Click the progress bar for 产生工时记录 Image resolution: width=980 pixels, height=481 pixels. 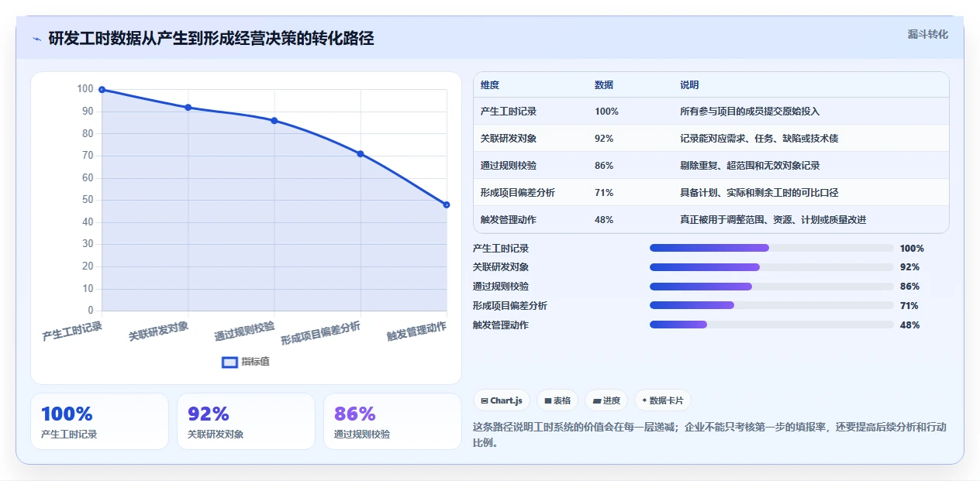click(x=771, y=248)
